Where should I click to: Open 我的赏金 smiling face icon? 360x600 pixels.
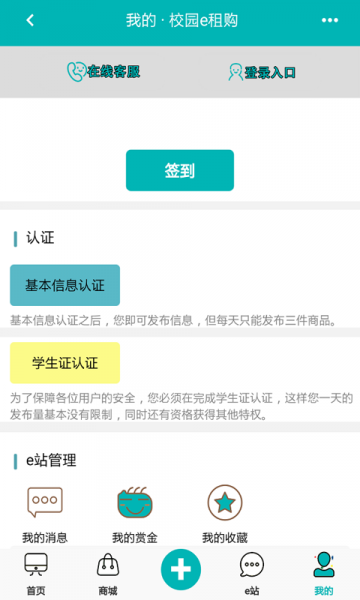[x=135, y=502]
